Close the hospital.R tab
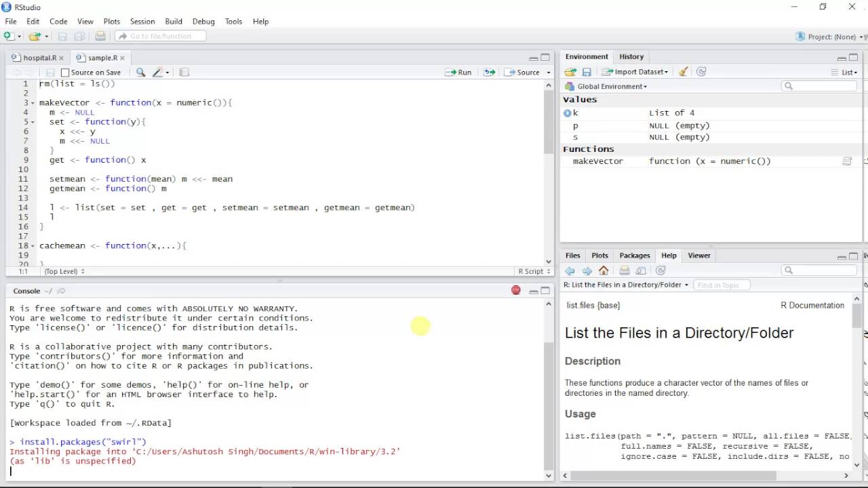868x488 pixels. 61,58
